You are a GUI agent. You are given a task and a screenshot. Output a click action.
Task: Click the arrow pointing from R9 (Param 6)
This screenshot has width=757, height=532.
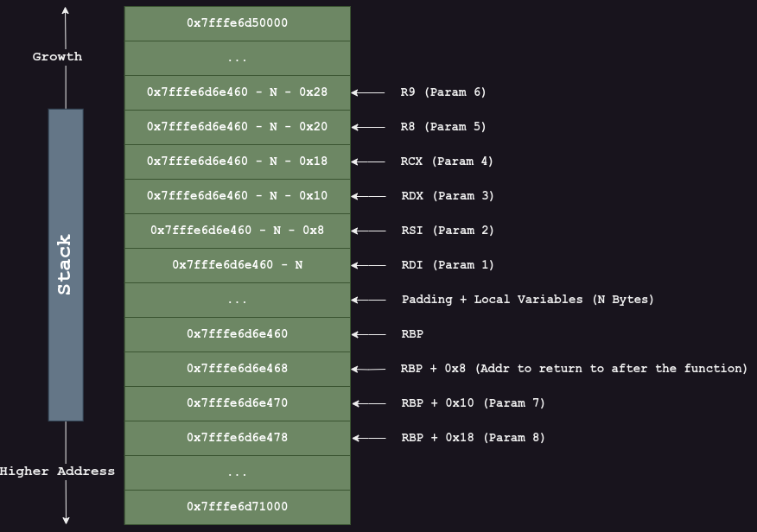tap(368, 92)
